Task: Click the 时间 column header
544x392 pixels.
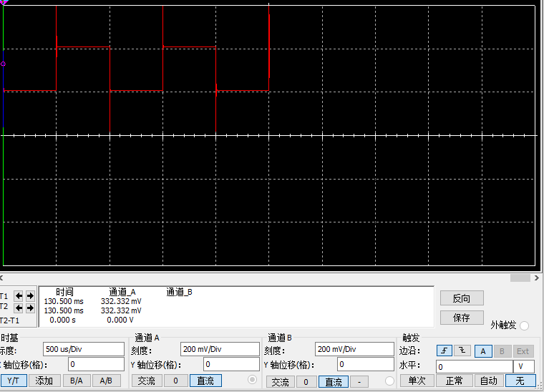Action: (64, 292)
